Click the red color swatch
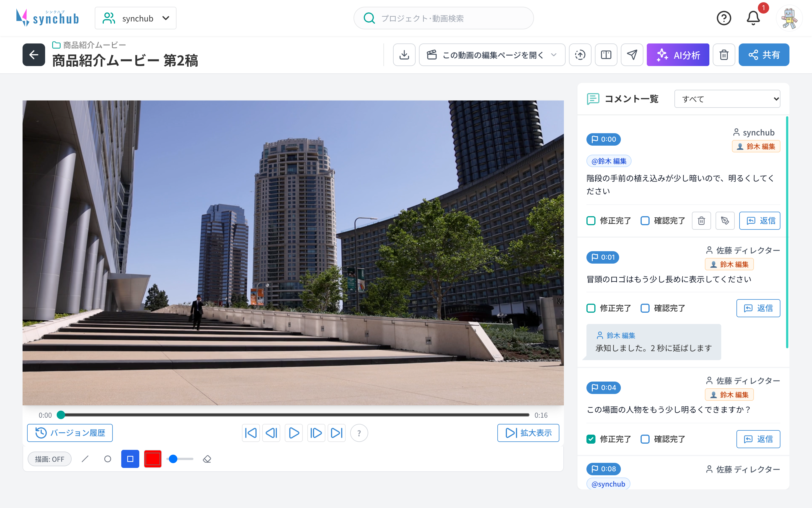 click(153, 459)
